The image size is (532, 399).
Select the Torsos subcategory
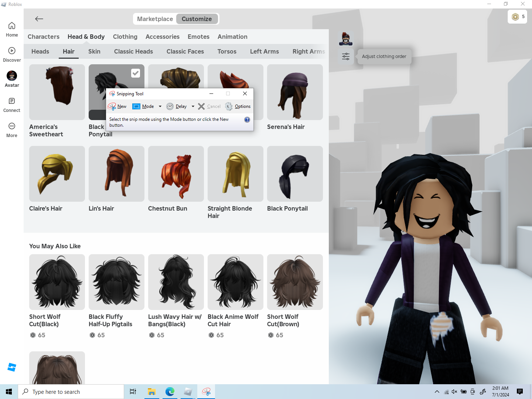point(227,51)
